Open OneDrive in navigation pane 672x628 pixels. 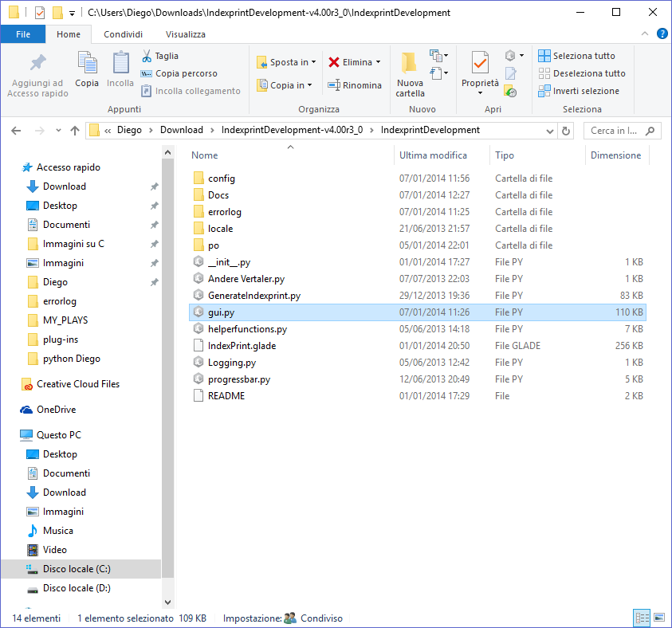pos(49,410)
